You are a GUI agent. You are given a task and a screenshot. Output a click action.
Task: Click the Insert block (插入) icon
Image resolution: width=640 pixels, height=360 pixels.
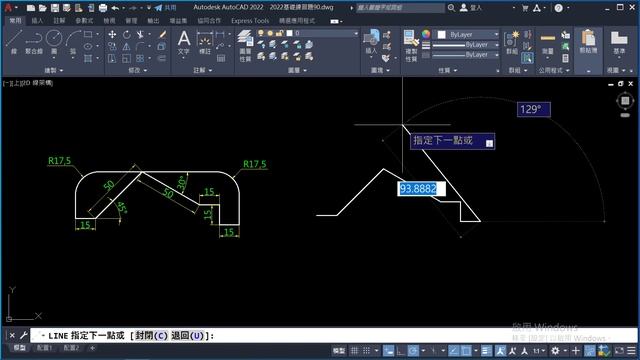click(x=371, y=42)
